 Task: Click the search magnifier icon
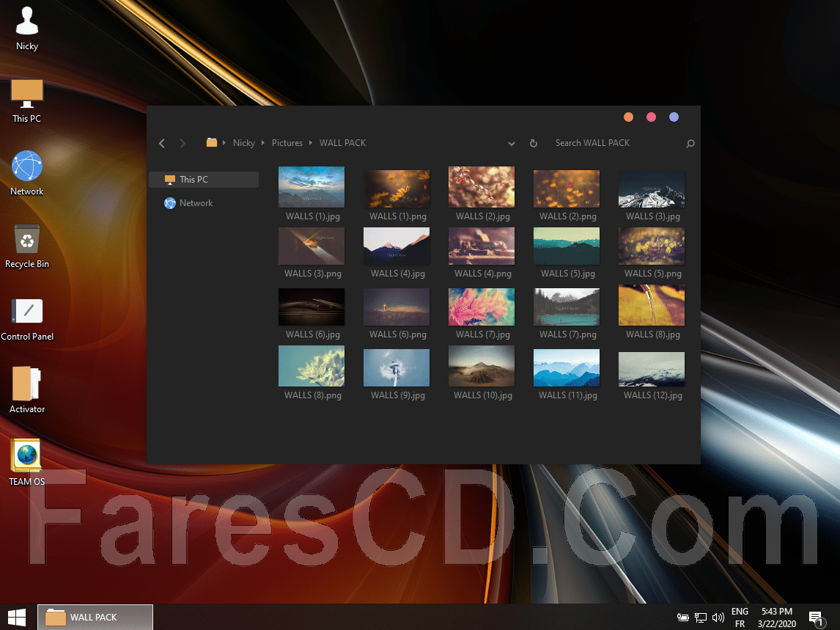[x=690, y=143]
